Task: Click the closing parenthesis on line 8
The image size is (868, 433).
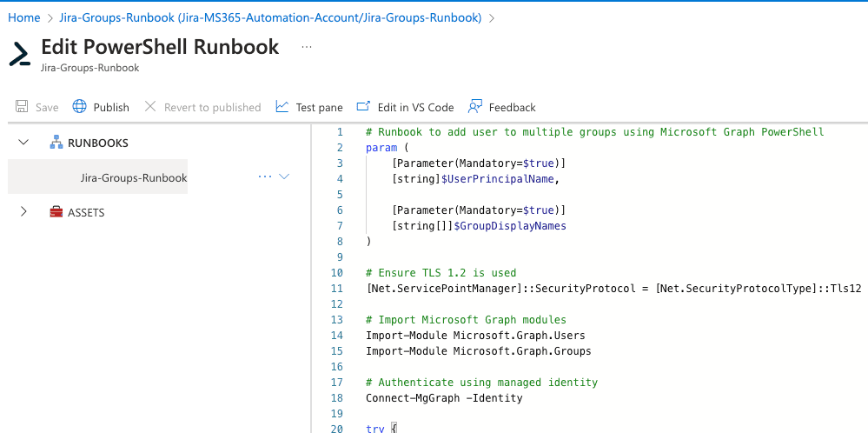Action: point(368,242)
